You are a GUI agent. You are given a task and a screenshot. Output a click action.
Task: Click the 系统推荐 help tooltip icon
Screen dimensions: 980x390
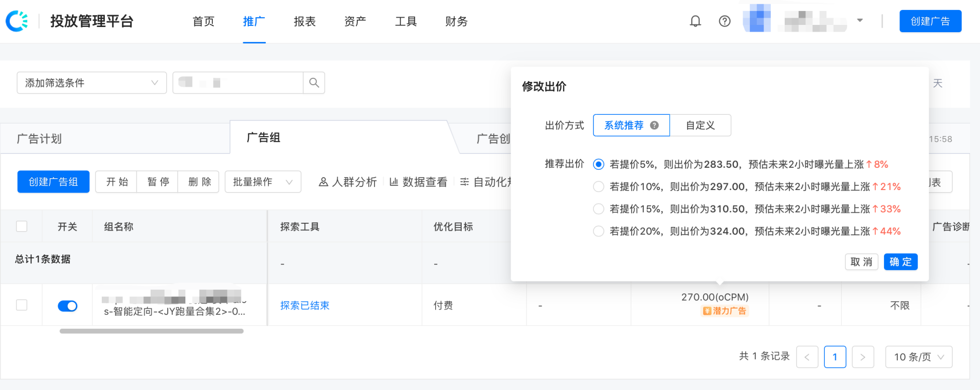tap(654, 125)
